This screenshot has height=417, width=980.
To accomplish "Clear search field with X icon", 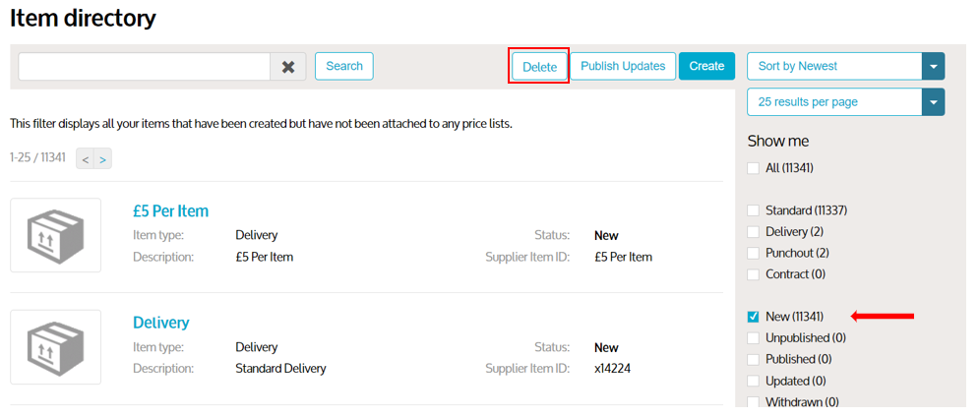I will point(288,67).
